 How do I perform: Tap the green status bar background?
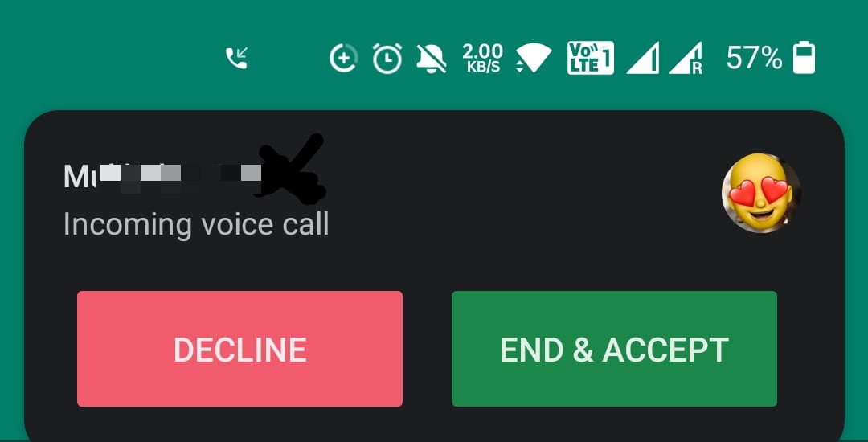(x=111, y=55)
